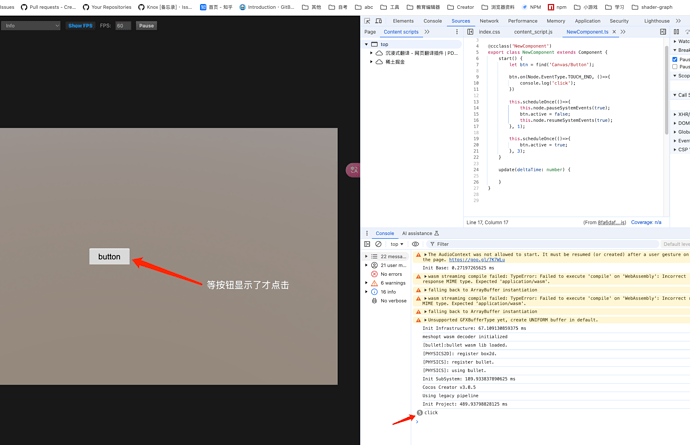690x445 pixels.
Task: Enable the unchecked Pause checkbox in Breakpoints
Action: [675, 67]
